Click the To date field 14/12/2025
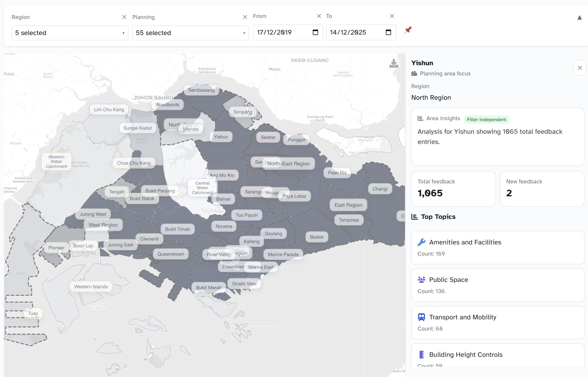 point(361,32)
